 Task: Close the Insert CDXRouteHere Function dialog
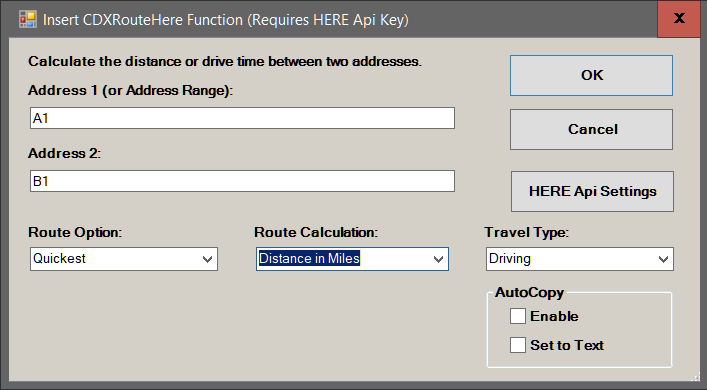click(679, 19)
